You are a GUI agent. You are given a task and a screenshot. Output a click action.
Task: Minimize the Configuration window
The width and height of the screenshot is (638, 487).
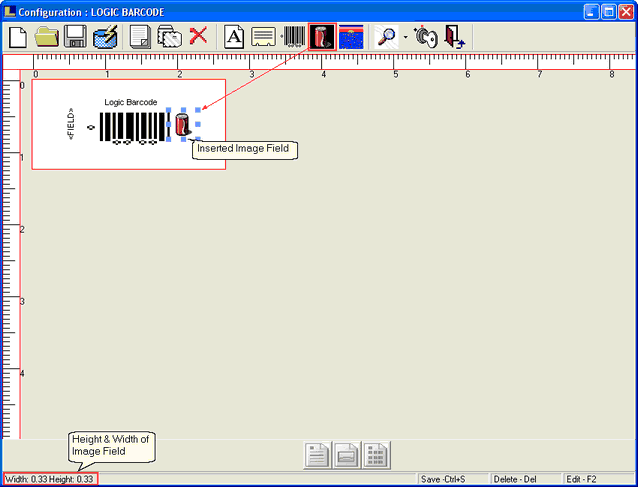pos(591,11)
